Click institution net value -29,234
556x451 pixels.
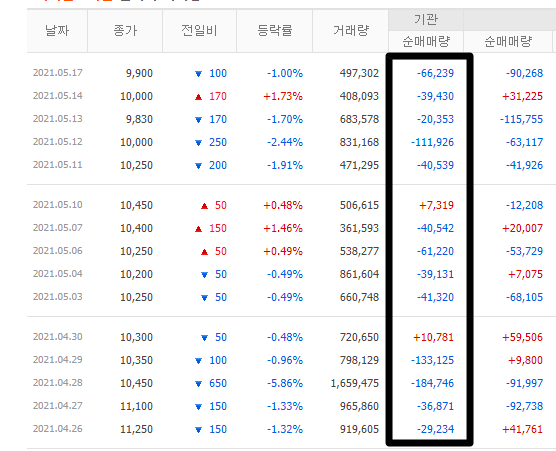[x=435, y=429]
